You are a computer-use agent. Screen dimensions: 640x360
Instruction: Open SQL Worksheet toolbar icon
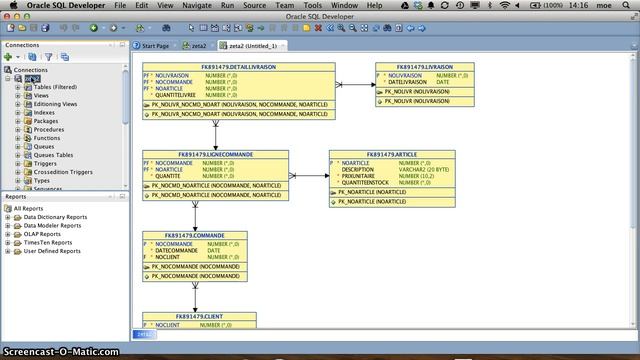pyautogui.click(x=140, y=28)
